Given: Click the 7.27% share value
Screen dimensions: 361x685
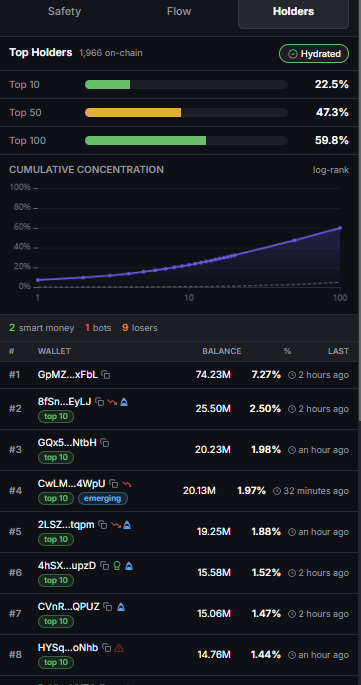Looking at the screenshot, I should pos(266,375).
